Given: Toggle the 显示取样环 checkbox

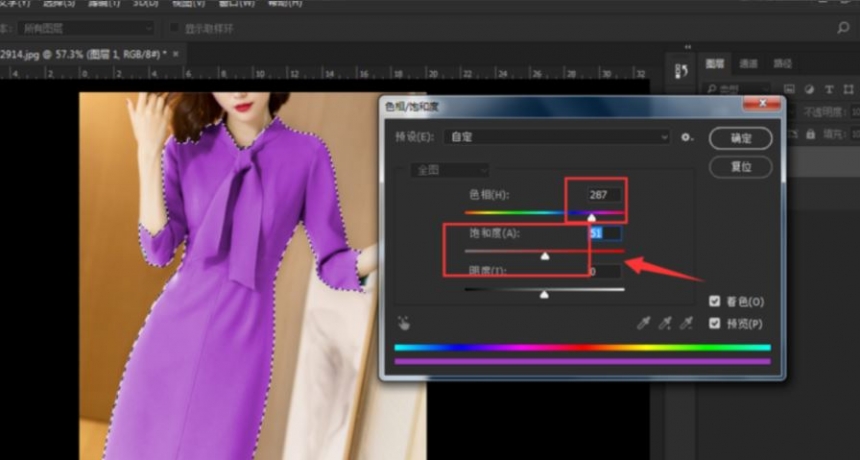Looking at the screenshot, I should point(174,27).
